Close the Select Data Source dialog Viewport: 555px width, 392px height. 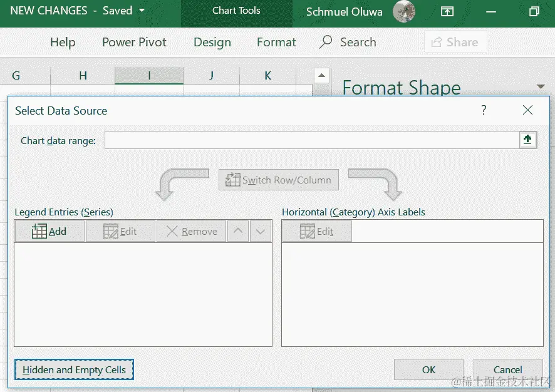527,110
